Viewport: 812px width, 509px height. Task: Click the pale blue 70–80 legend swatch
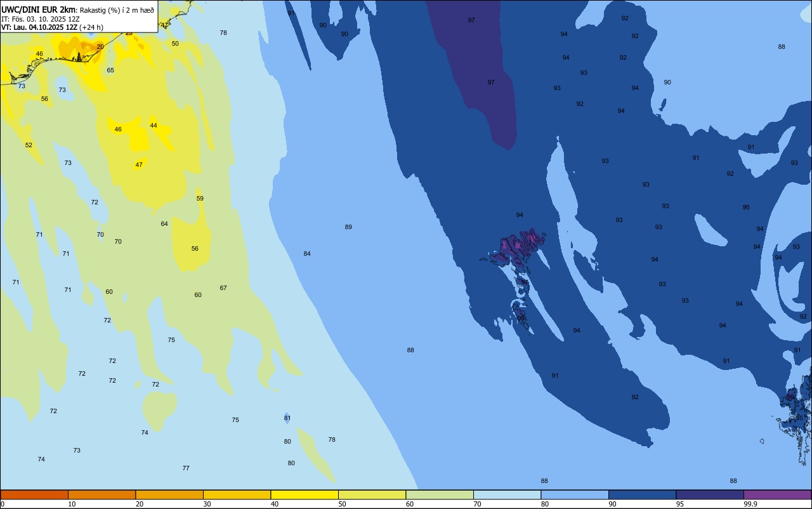[507, 495]
